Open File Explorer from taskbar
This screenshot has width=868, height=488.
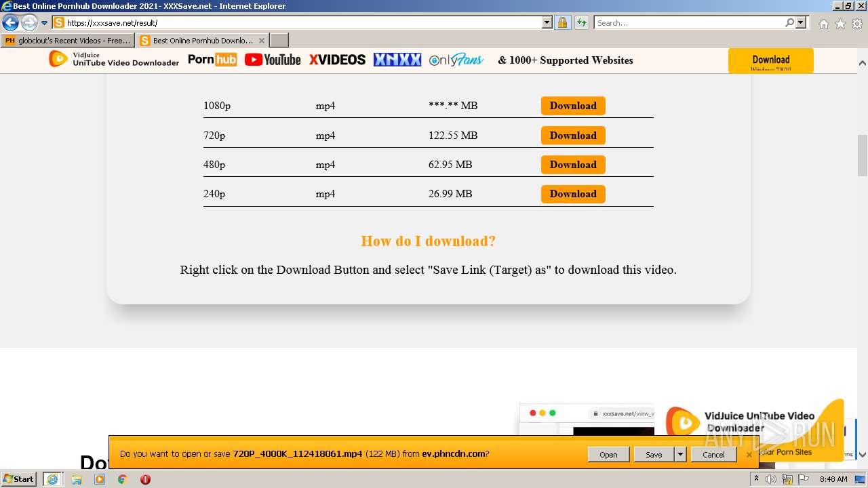click(77, 479)
